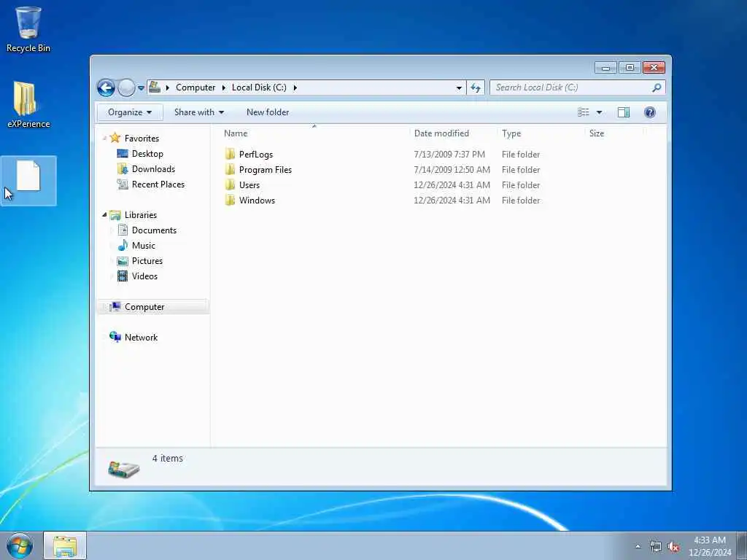Screen dimensions: 747x560
Task: Maximize the Explorer window
Action: click(630, 68)
